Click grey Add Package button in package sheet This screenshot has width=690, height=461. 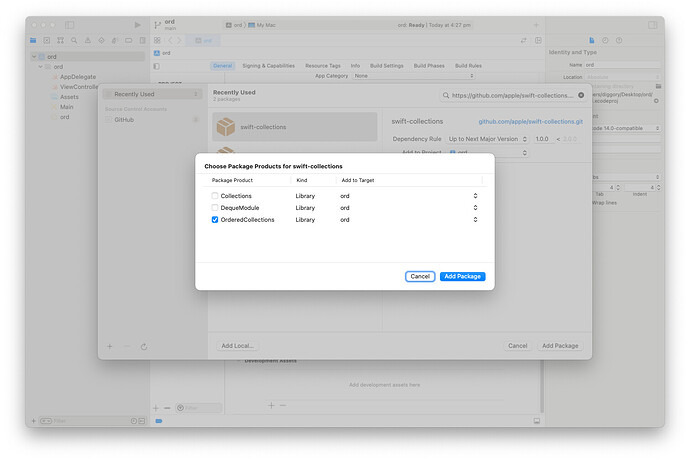coord(560,346)
